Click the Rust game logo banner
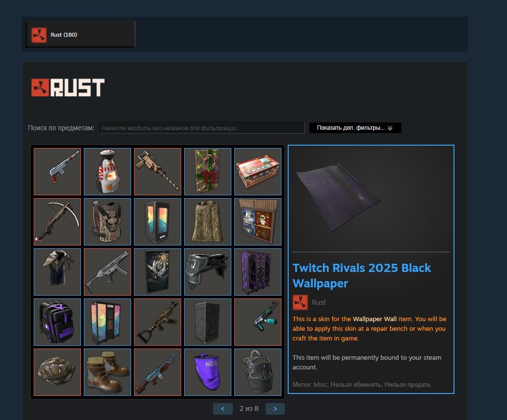507x420 pixels. click(x=68, y=87)
